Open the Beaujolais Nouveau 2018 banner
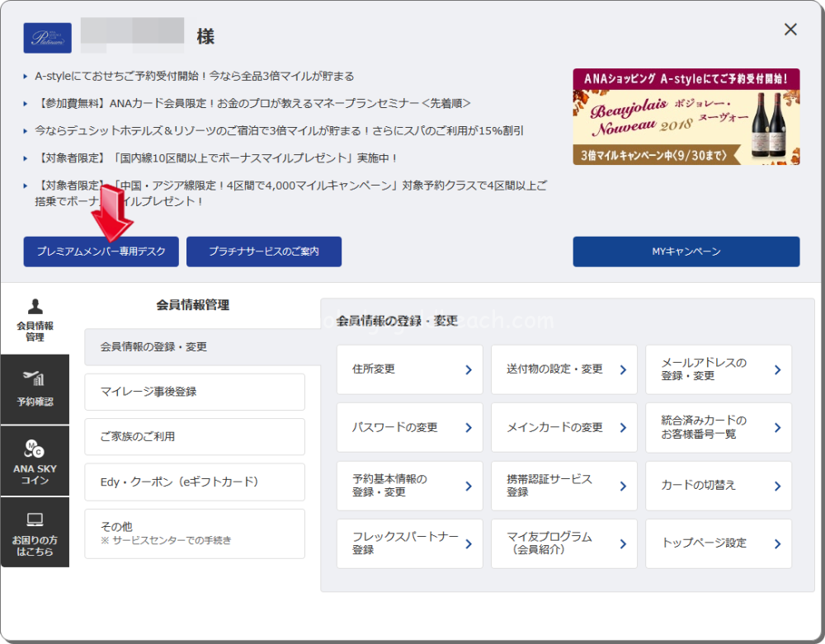The height and width of the screenshot is (644, 825). click(686, 117)
